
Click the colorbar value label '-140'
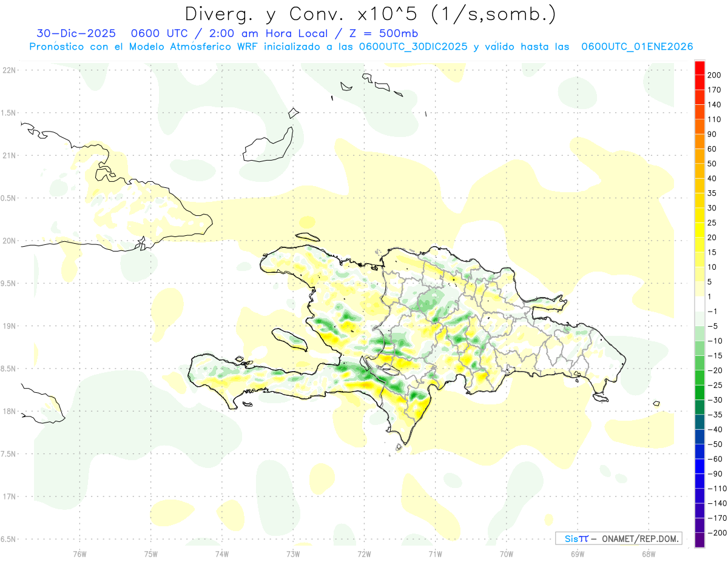717,503
